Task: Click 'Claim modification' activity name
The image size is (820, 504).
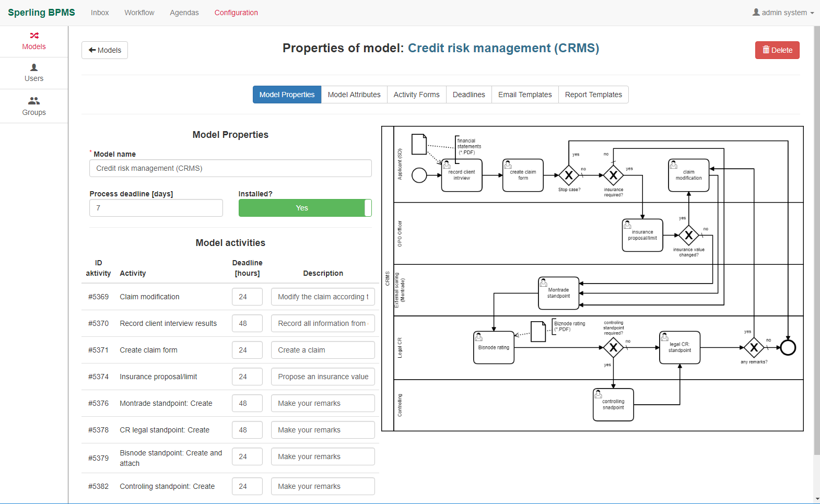Action: (149, 297)
